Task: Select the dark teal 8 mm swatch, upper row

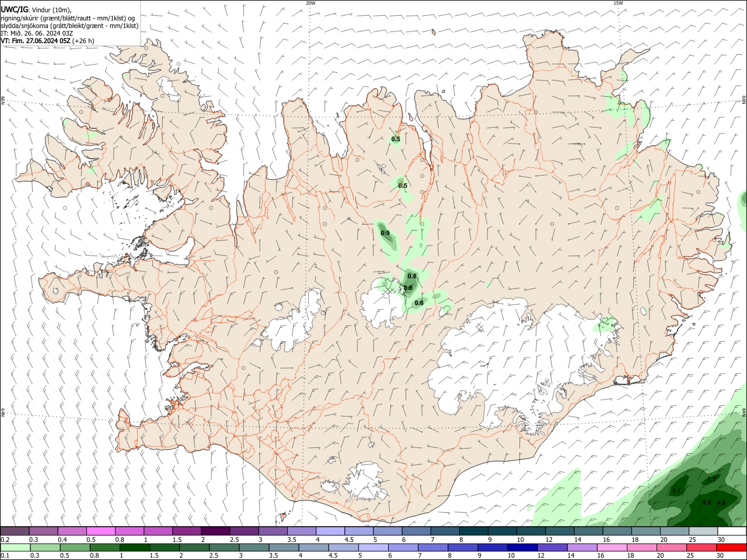Action: click(x=473, y=531)
